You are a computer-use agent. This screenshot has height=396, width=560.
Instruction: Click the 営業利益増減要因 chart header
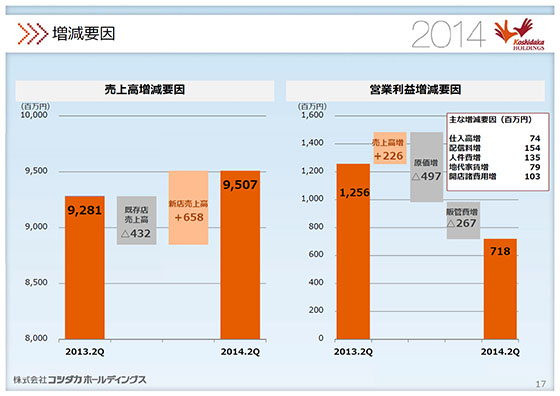coord(415,90)
